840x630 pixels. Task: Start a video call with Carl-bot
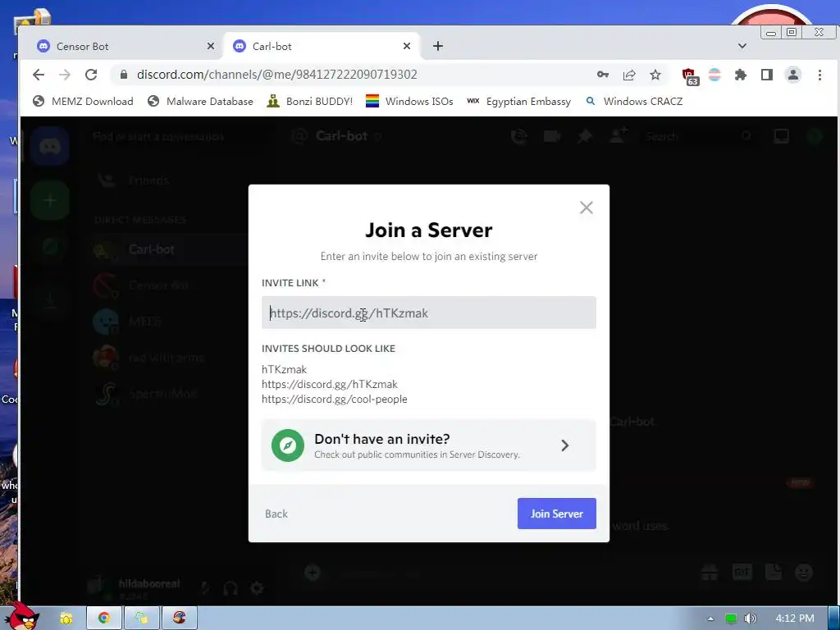[552, 137]
